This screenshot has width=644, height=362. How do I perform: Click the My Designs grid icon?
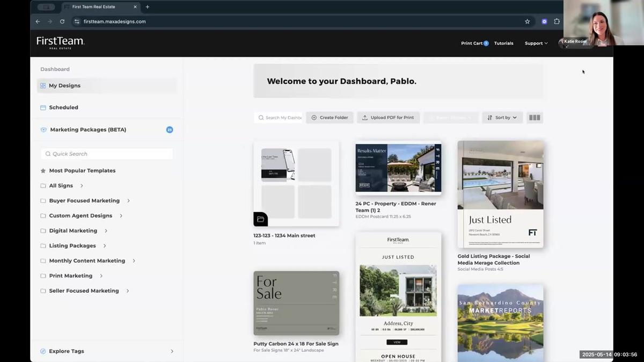click(x=43, y=85)
